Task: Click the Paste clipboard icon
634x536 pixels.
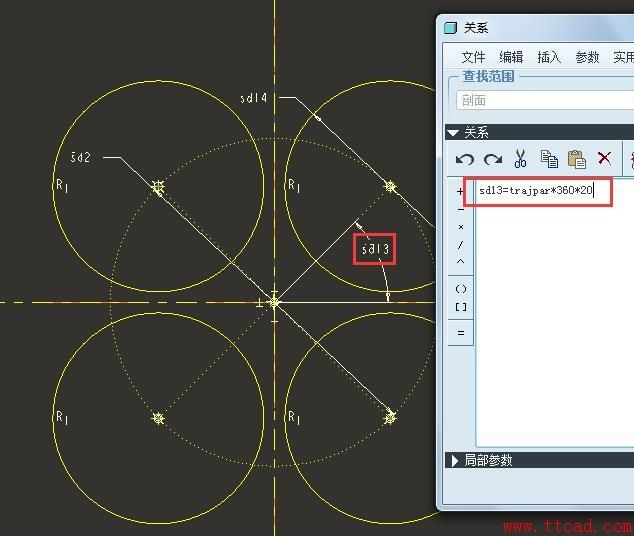Action: pos(576,159)
